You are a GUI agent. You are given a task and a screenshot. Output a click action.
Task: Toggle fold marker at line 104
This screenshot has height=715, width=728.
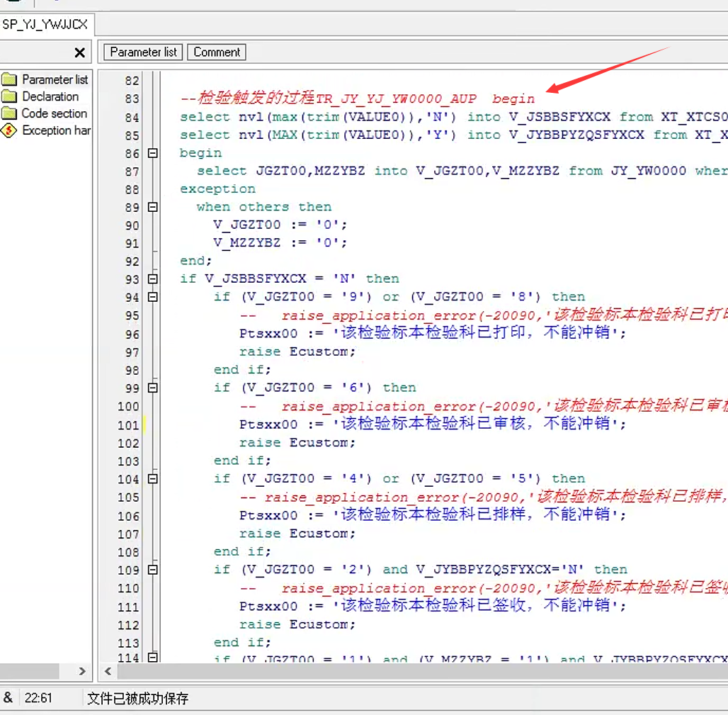tap(152, 479)
